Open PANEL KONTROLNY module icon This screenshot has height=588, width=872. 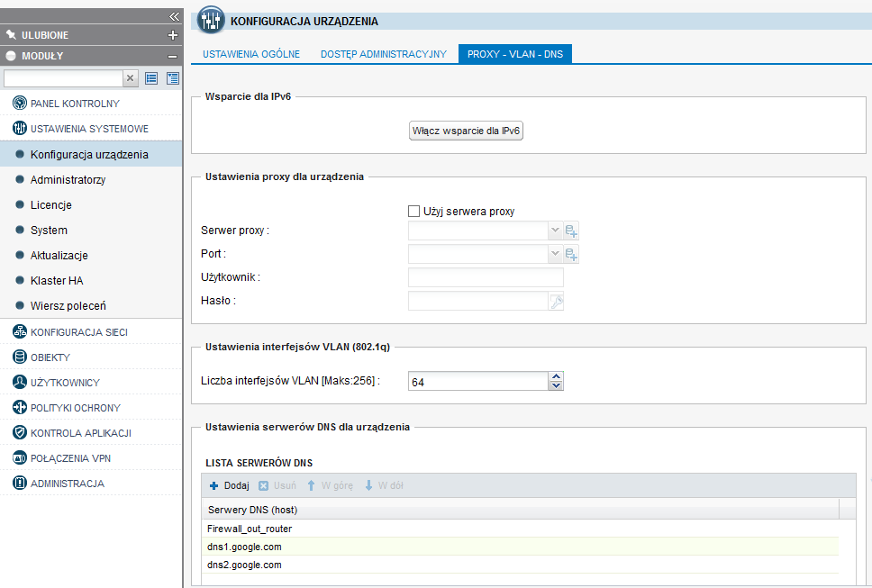point(20,103)
